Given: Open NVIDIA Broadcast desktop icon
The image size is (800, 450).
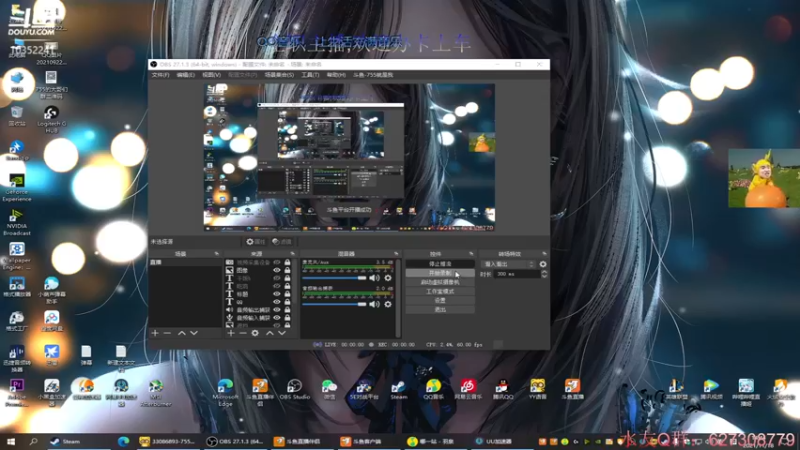Looking at the screenshot, I should 17,221.
